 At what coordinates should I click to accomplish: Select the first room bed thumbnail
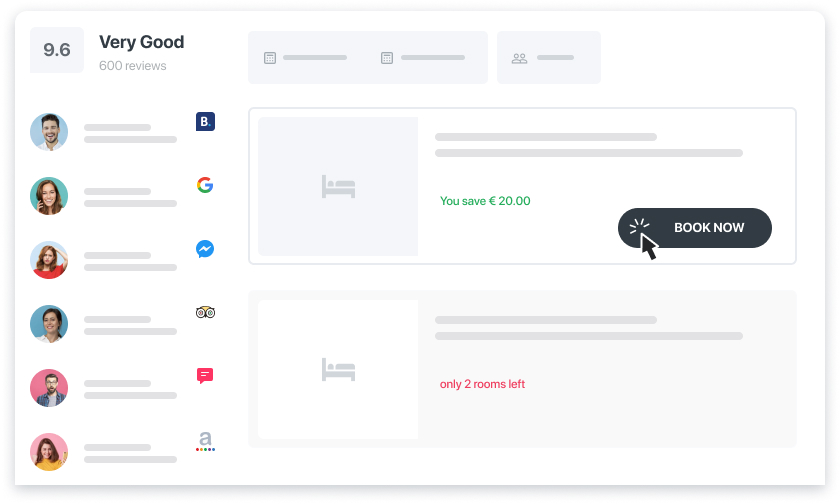tap(338, 186)
